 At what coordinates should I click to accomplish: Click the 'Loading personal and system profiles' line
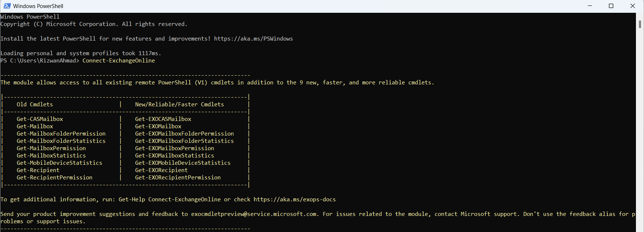81,53
